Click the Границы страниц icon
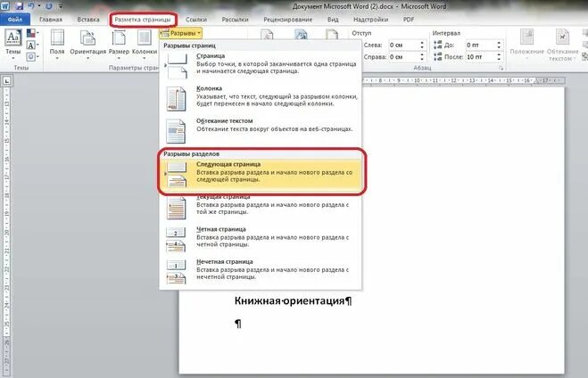The height and width of the screenshot is (378, 588). tap(332, 35)
